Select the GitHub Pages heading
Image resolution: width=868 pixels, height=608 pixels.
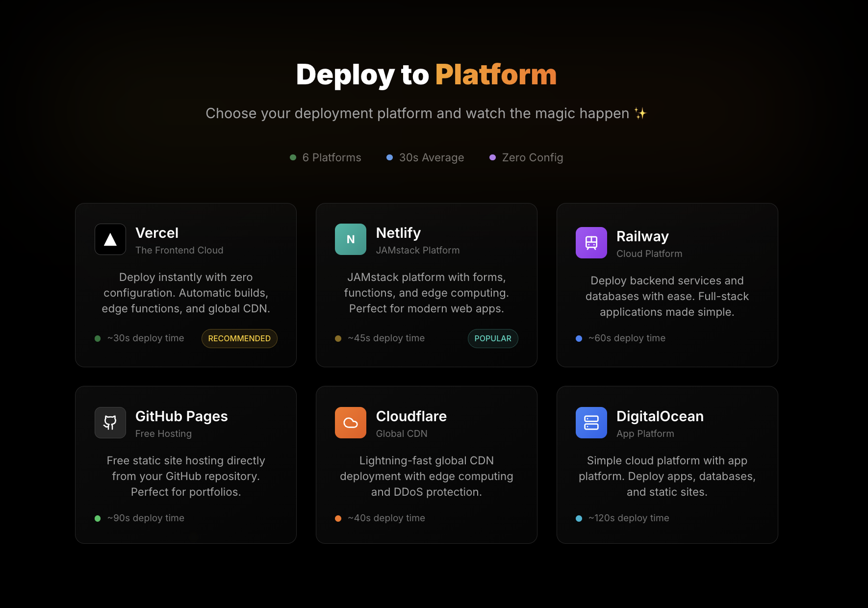(x=181, y=416)
